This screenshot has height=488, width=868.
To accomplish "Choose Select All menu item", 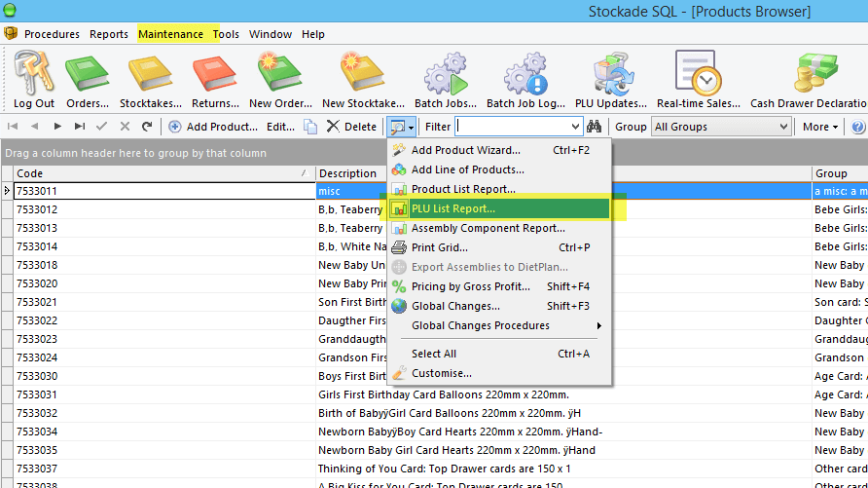I will tap(500, 354).
